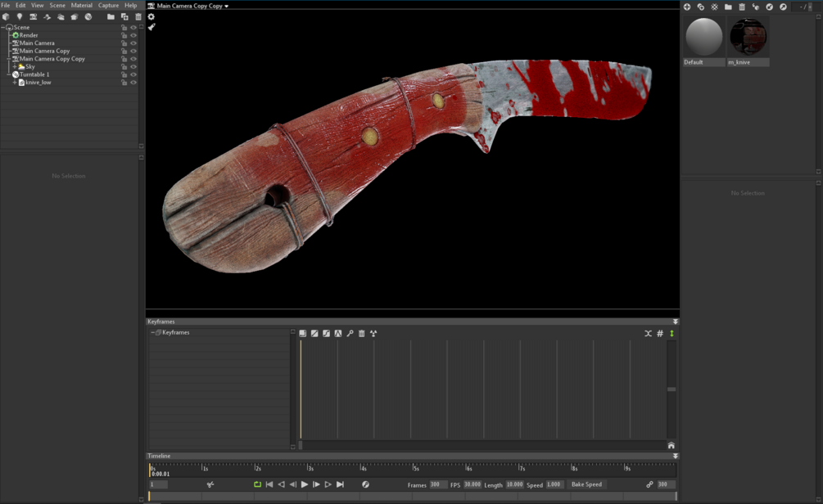Jump to last frame
This screenshot has height=504, width=823.
pos(340,484)
